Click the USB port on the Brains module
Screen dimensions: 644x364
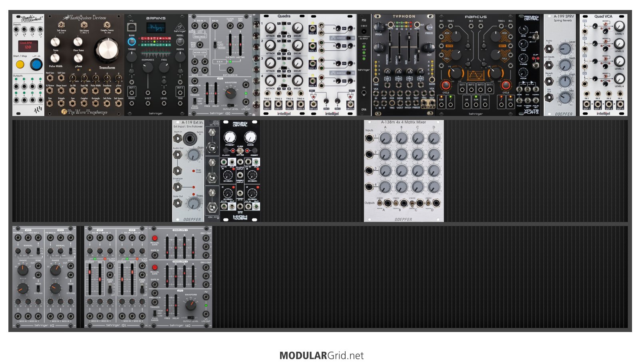coord(131,27)
